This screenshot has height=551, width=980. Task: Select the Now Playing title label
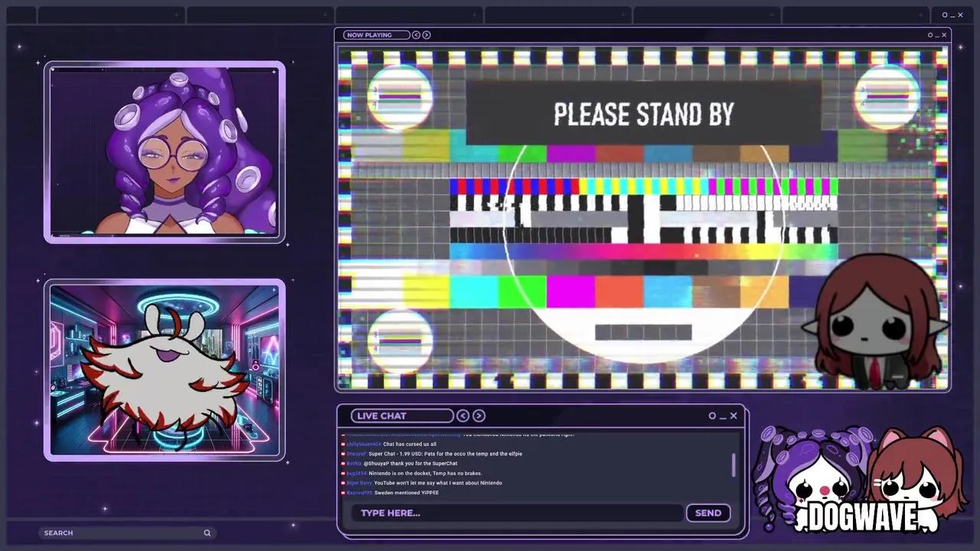point(376,35)
